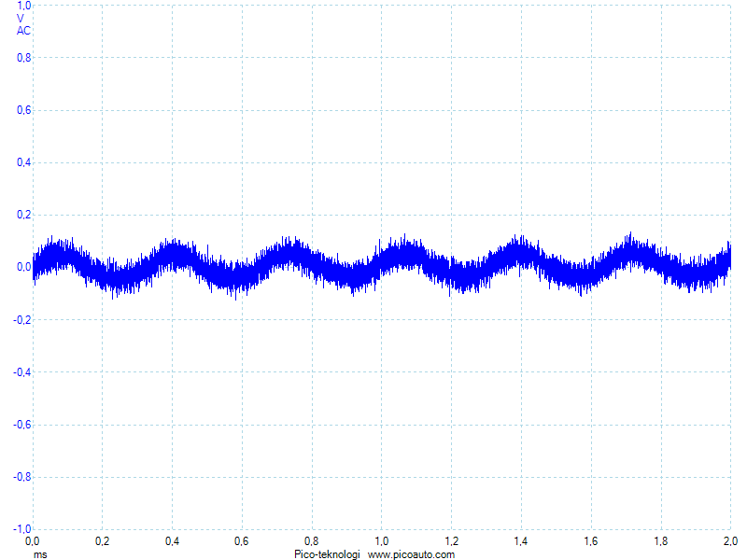Click the Pico-teknologi text
747x560 pixels.
point(328,554)
